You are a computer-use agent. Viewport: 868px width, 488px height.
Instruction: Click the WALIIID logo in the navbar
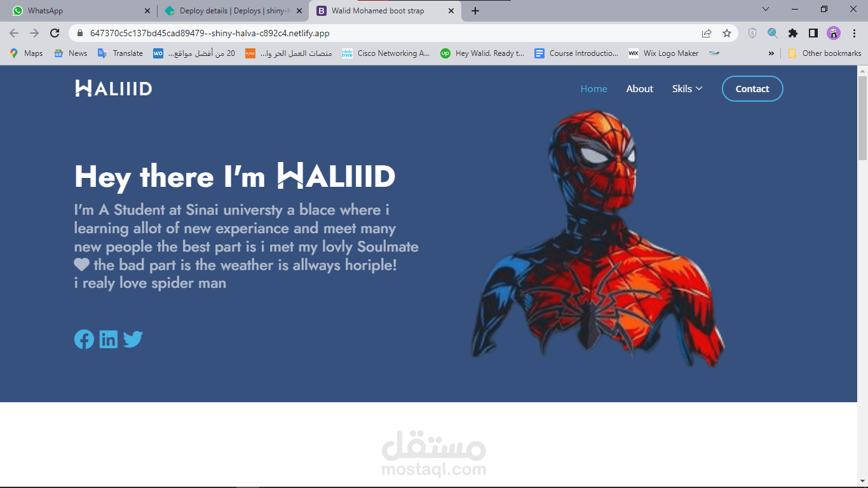point(114,88)
